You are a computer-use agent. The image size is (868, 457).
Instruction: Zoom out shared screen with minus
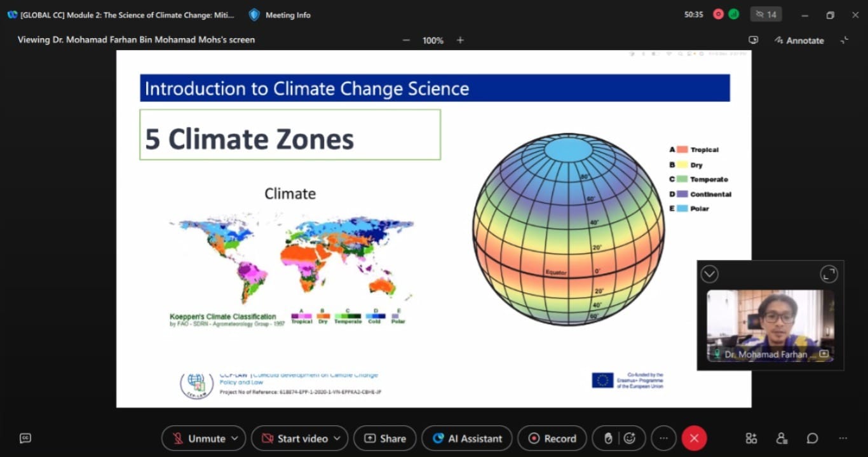(407, 40)
